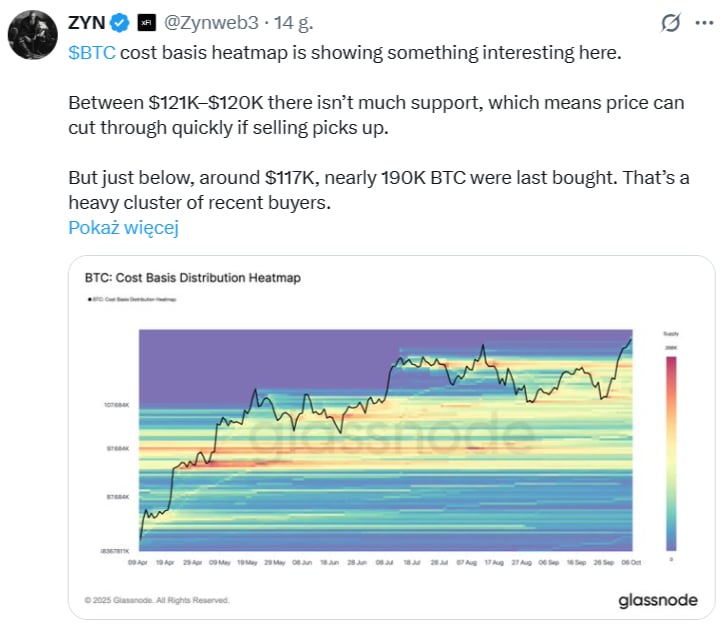Click the blue verified badge next to ZYN

(120, 22)
